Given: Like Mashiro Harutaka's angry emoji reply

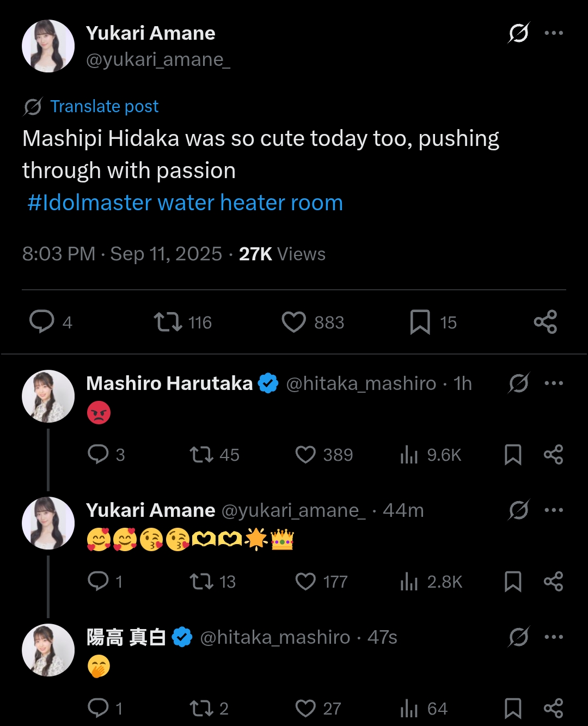Looking at the screenshot, I should 305,455.
